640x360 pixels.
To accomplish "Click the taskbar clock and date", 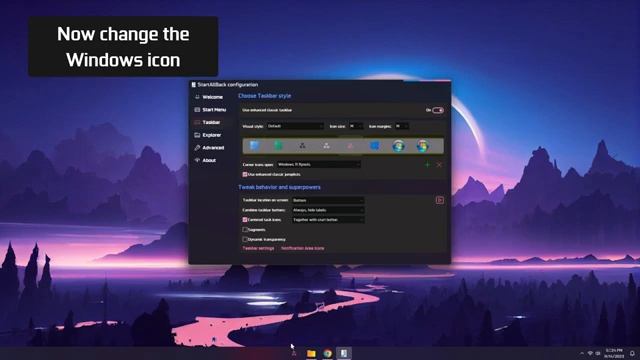I will 614,353.
